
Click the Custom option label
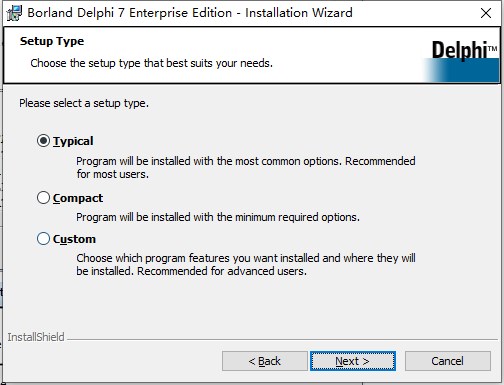click(74, 239)
